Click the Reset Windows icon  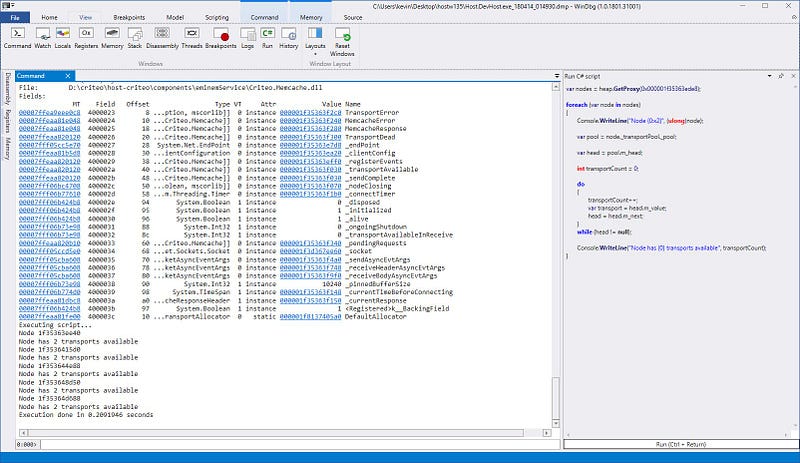342,42
